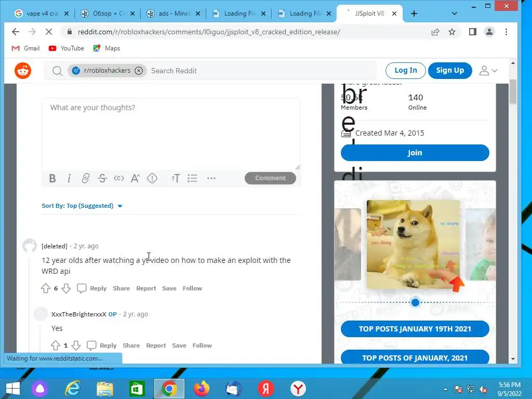Open XxxTheBrighterxxX user profile
Viewport: 532px width, 399px height.
click(79, 314)
